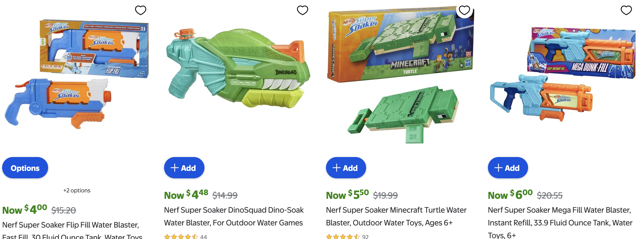Toggle the DinoSquad wishlist heart
The width and height of the screenshot is (644, 239).
click(x=302, y=11)
